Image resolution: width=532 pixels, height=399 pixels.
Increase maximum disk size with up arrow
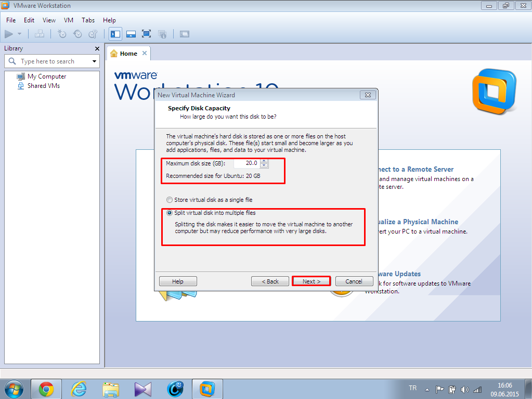(264, 161)
